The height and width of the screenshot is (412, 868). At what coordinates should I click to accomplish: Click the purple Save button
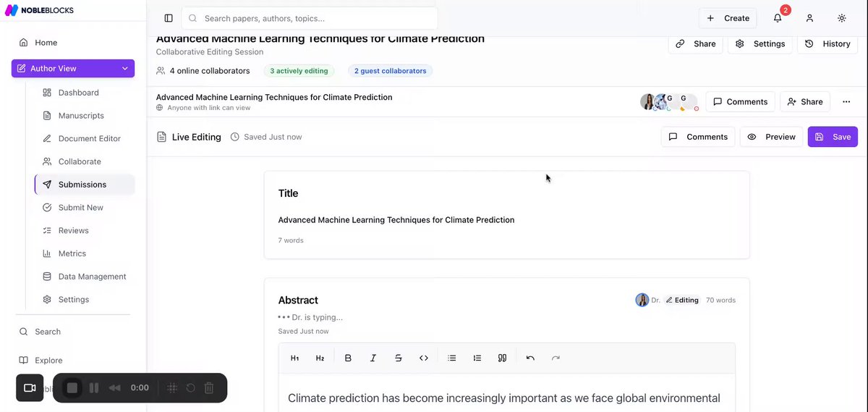click(833, 137)
